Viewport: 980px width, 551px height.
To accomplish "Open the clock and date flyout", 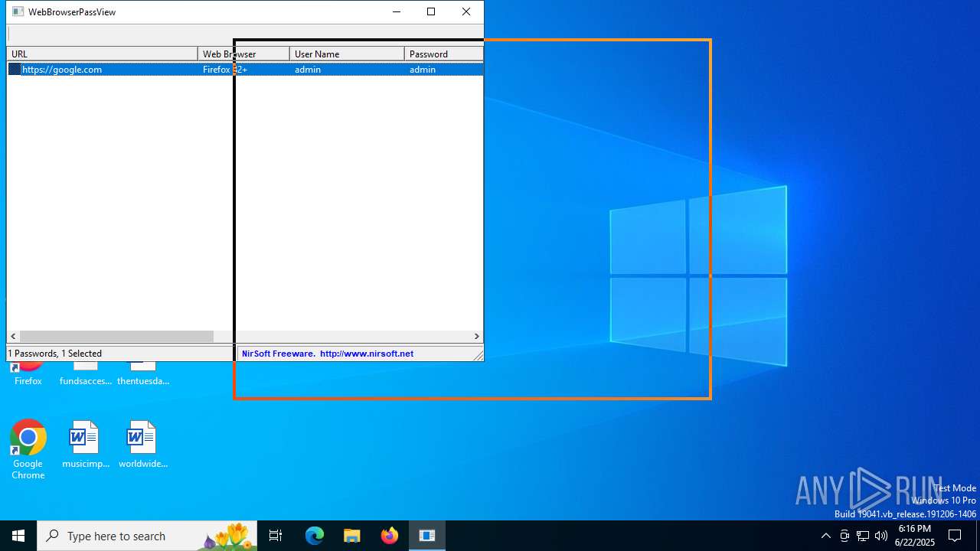I will [915, 536].
